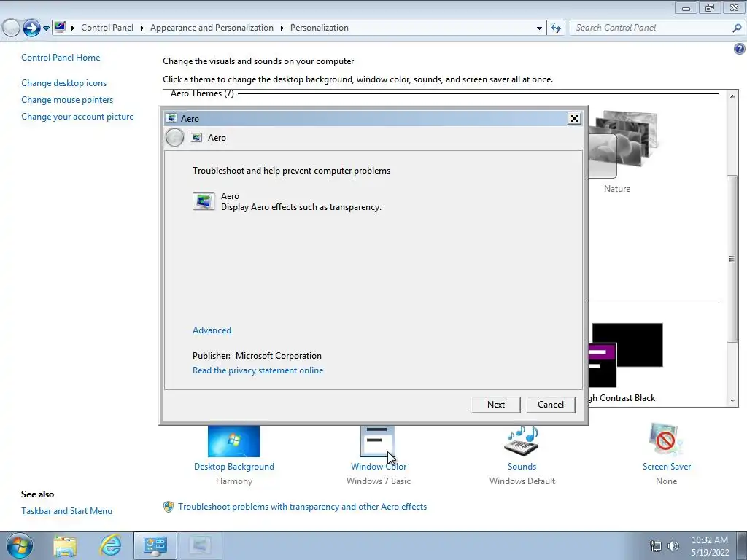Expand arrow after Control Panel breadcrumb
Image resolution: width=747 pixels, height=560 pixels.
142,28
